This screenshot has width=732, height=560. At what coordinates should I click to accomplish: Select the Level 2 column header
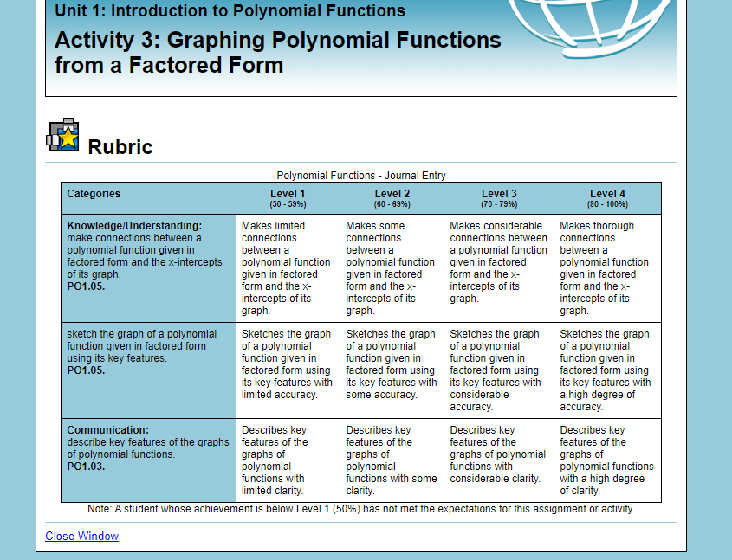[392, 197]
